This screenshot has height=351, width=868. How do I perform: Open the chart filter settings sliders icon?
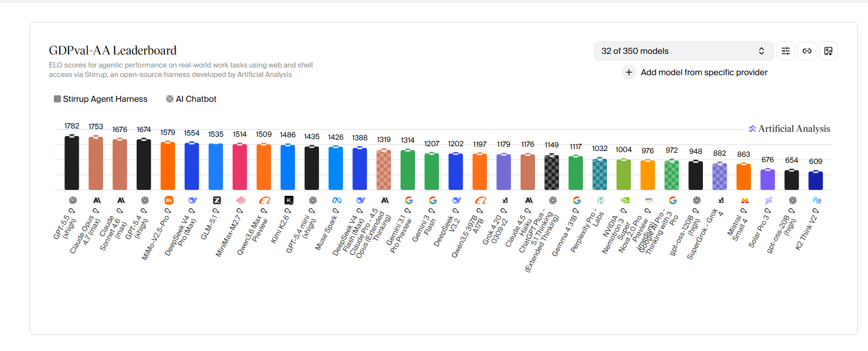tap(786, 51)
